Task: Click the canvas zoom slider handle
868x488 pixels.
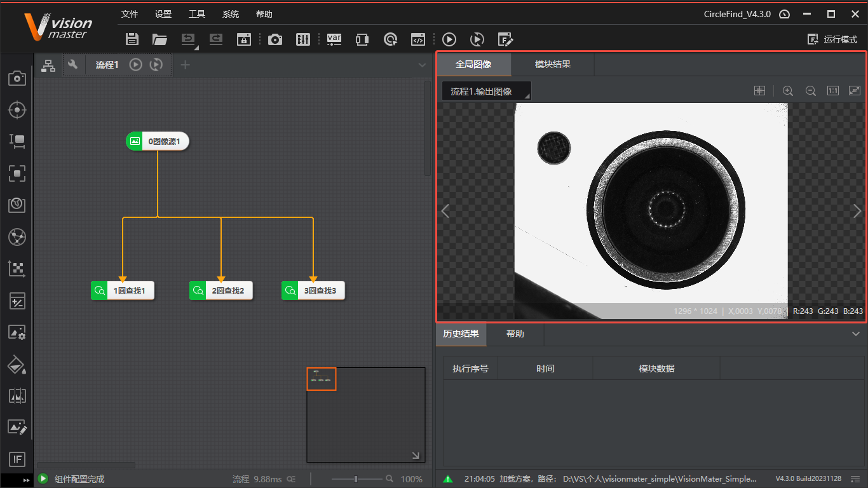Action: tap(356, 479)
